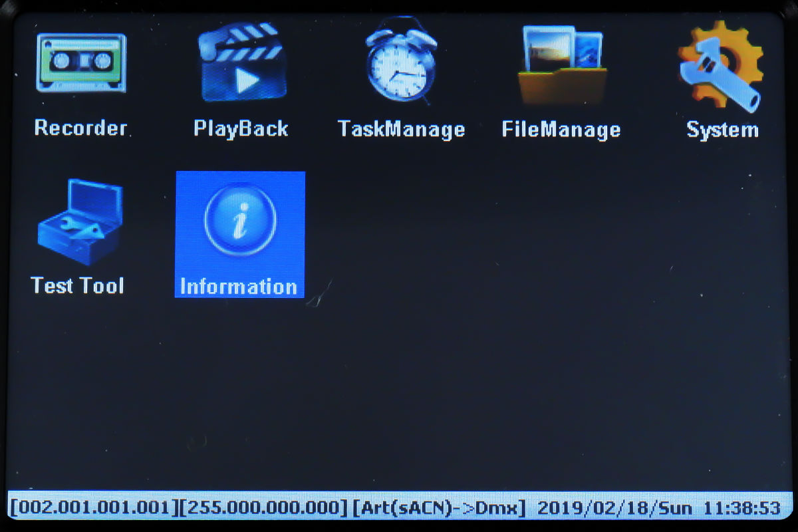Choose the System text label

coord(722,129)
